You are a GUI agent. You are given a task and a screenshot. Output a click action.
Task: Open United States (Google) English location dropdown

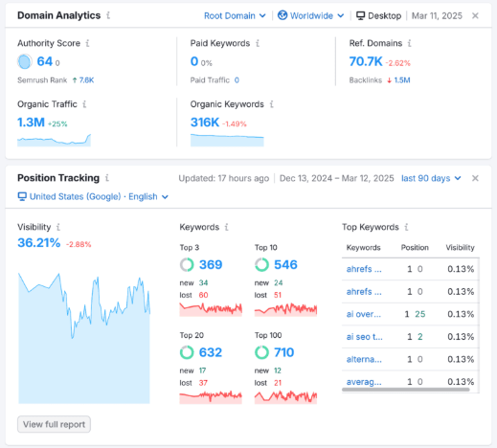93,196
